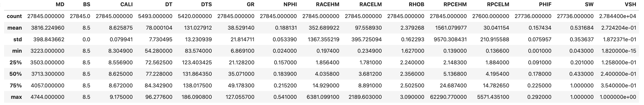This screenshot has height=105, width=644.
Task: Click the RPCELM count cell 27600.000000
Action: [x=490, y=16]
